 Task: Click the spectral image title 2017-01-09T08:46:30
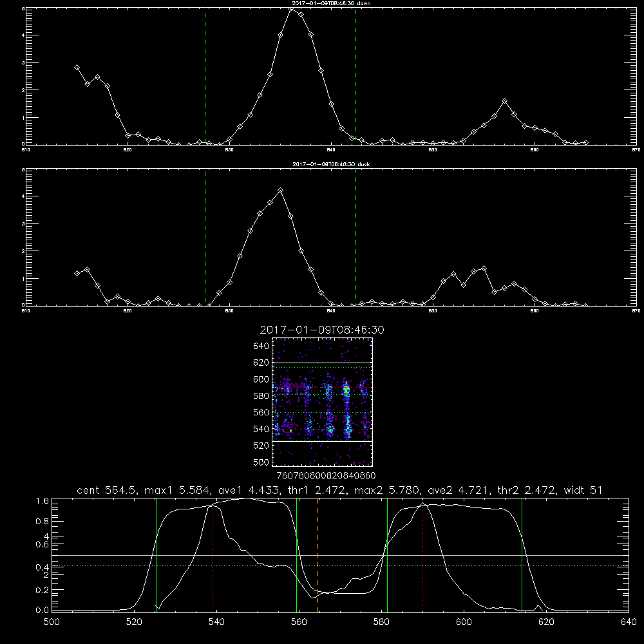coord(322,330)
